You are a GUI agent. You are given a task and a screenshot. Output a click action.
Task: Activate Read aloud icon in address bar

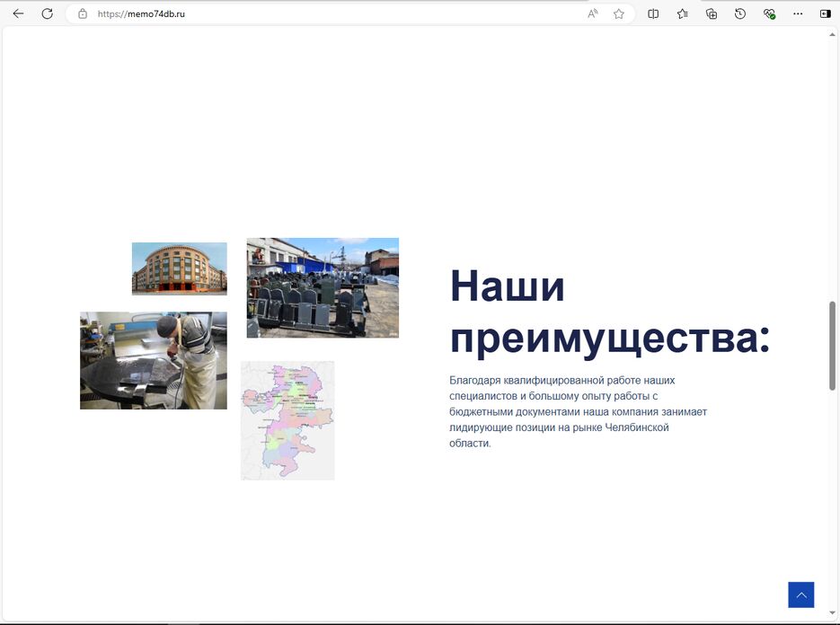[593, 13]
